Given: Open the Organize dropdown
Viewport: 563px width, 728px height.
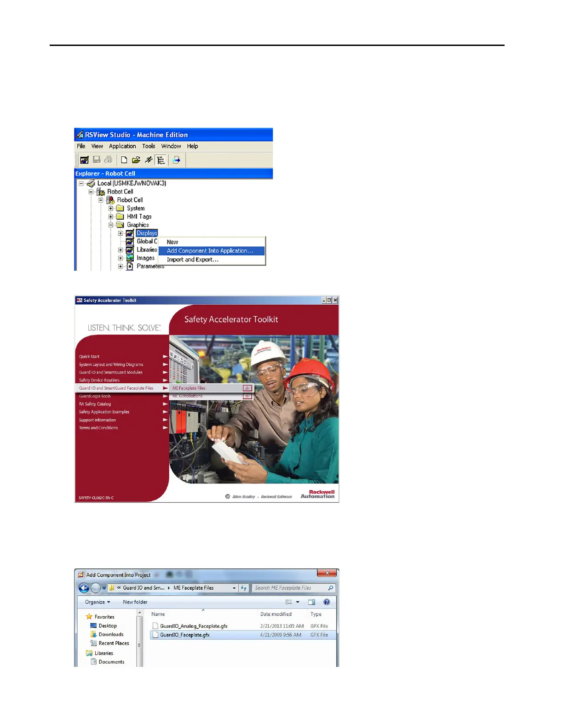Looking at the screenshot, I should coord(98,602).
